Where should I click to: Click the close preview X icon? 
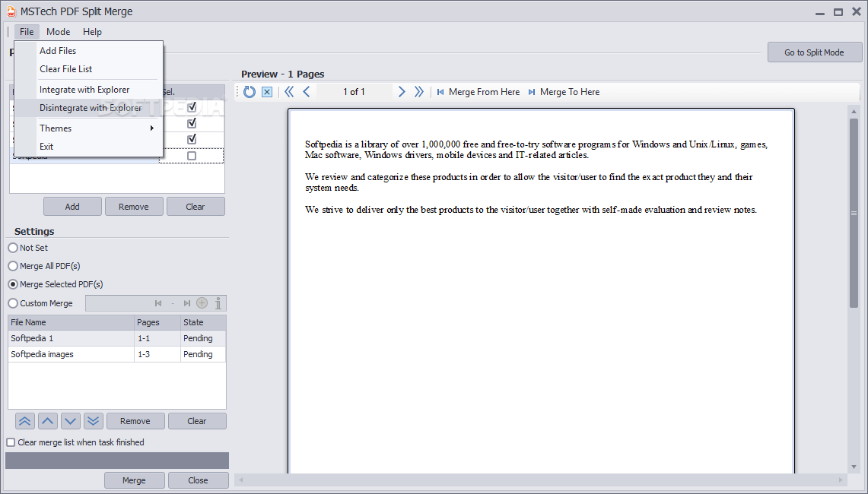pos(267,92)
